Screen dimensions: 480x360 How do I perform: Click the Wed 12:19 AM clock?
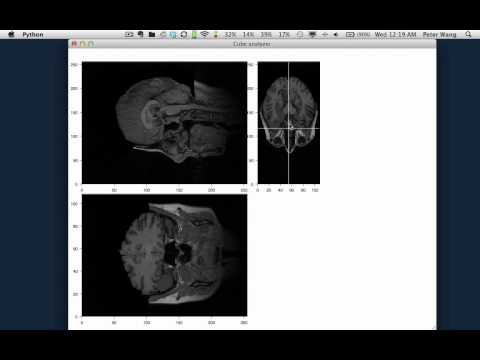395,35
